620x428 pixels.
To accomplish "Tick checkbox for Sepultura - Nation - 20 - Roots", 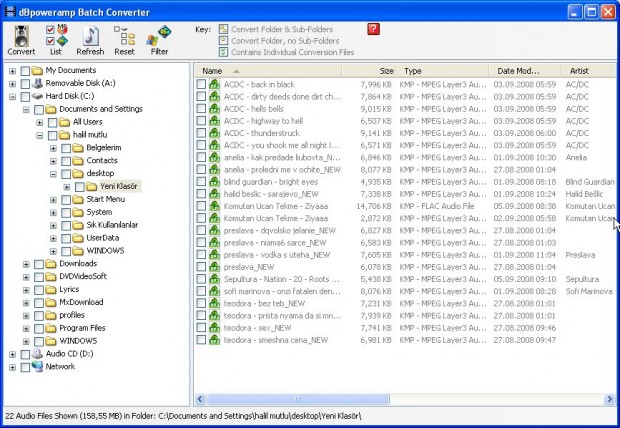I will (x=201, y=279).
